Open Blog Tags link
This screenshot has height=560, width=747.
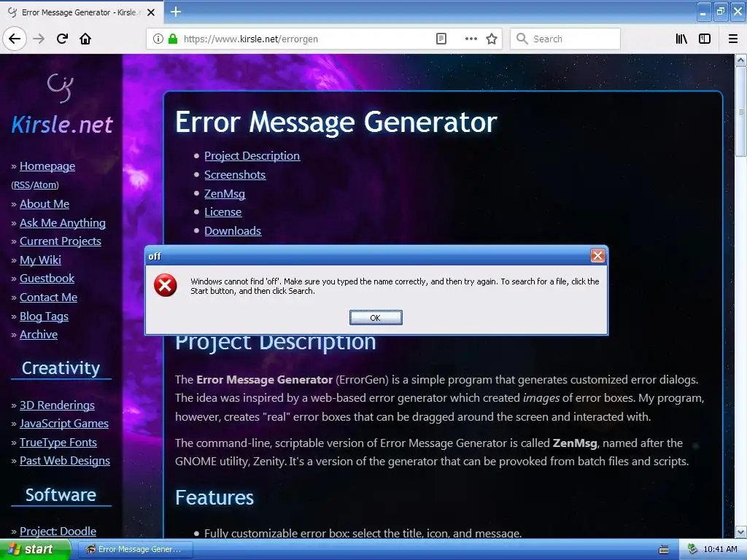tap(44, 316)
